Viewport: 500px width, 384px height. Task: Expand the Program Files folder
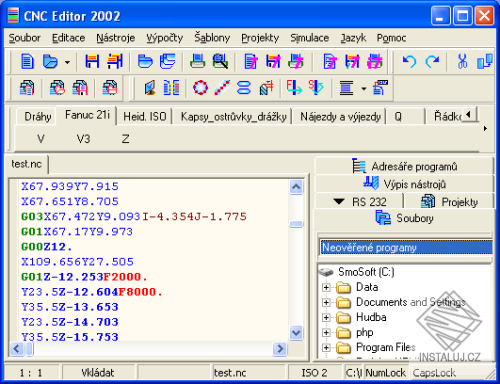[x=326, y=348]
